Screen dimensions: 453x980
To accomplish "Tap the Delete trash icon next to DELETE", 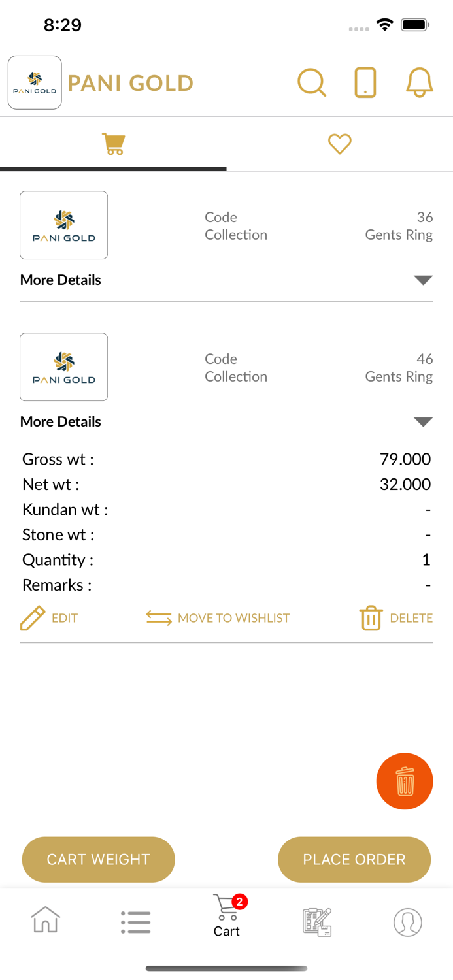I will [371, 617].
